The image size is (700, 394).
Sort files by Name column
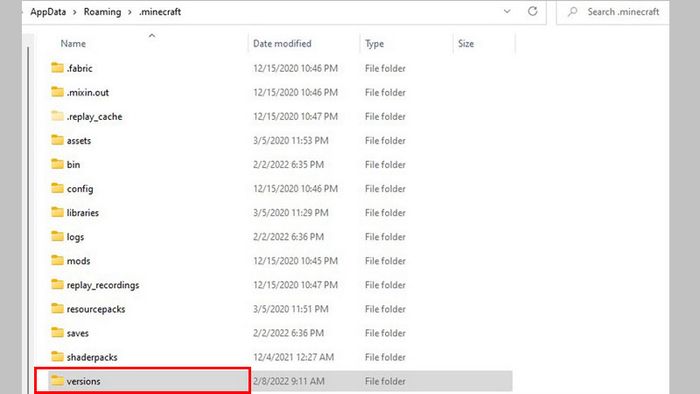[x=73, y=44]
